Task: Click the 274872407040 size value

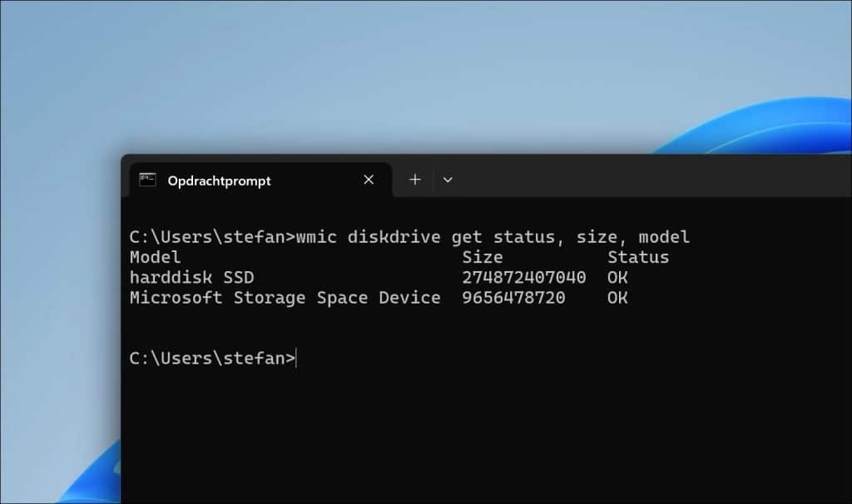Action: tap(524, 278)
